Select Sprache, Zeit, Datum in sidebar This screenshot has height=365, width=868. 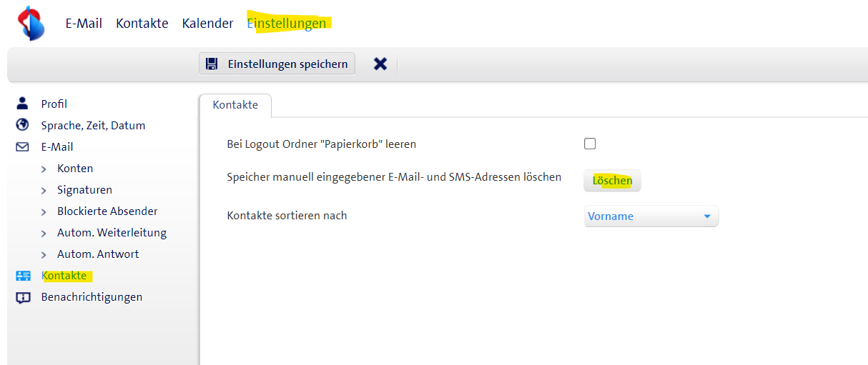[93, 126]
